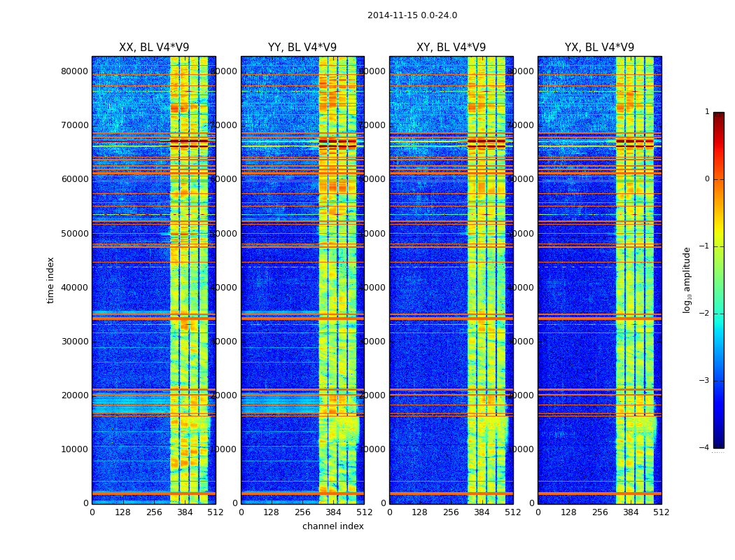Click the 'log10 amplitude' colorbar label
The image size is (735, 560).
pyautogui.click(x=687, y=279)
